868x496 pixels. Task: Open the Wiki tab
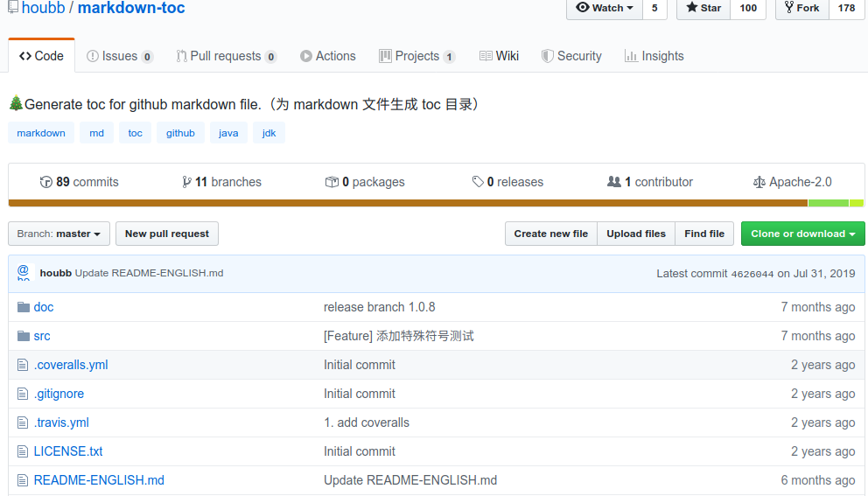pos(499,56)
